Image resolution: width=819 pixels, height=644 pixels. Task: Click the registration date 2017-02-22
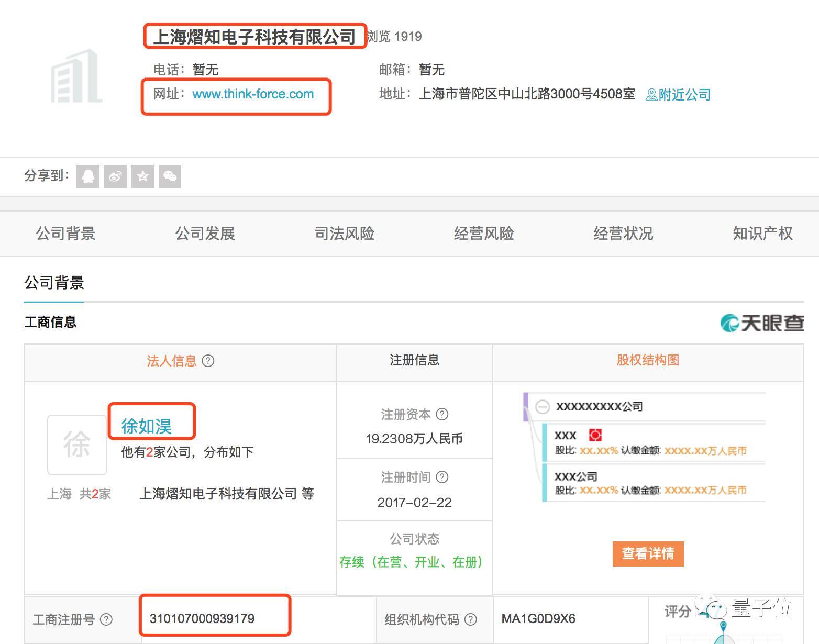pos(414,503)
